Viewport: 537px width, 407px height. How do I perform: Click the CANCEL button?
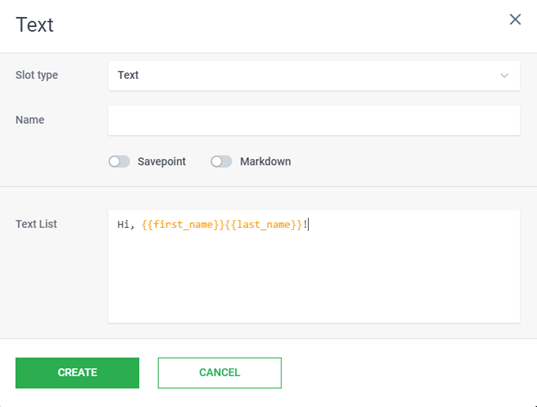pyautogui.click(x=220, y=373)
